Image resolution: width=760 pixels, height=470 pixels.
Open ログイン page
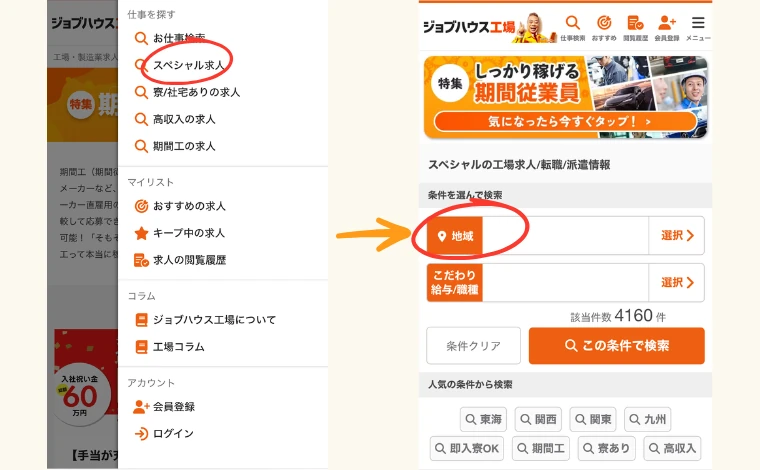(x=174, y=434)
